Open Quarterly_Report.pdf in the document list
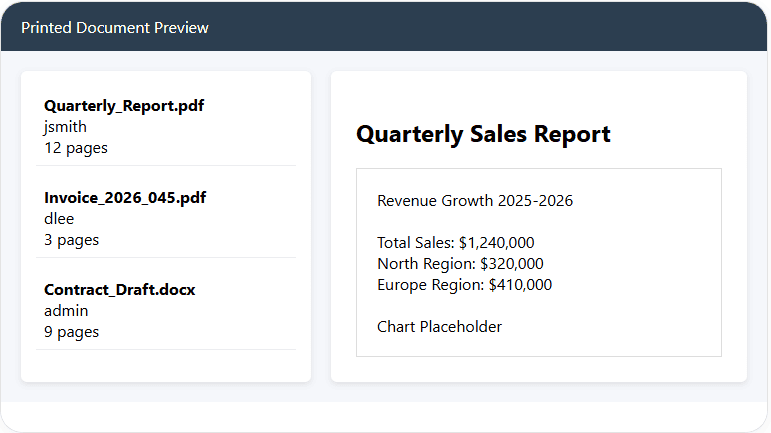 124,106
